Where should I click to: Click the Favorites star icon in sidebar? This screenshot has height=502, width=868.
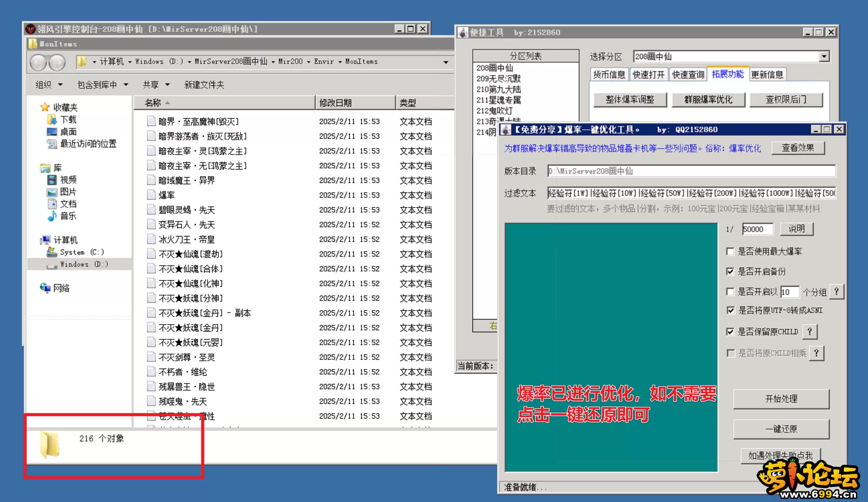click(x=45, y=107)
